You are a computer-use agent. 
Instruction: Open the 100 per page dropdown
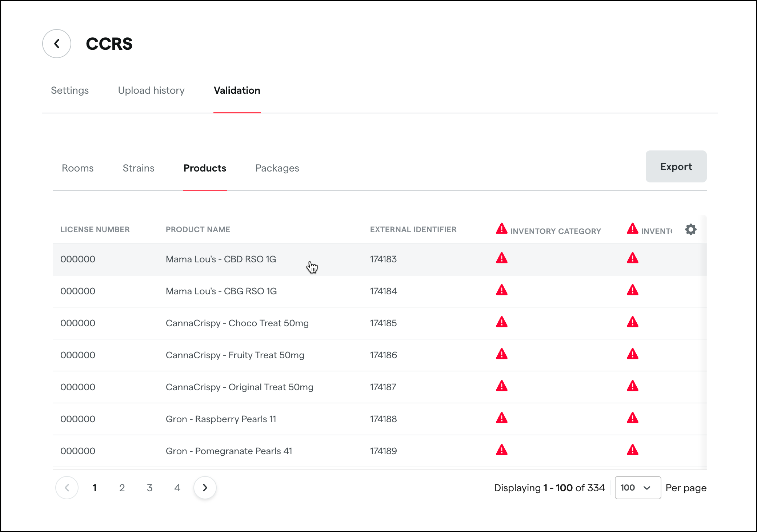click(638, 488)
